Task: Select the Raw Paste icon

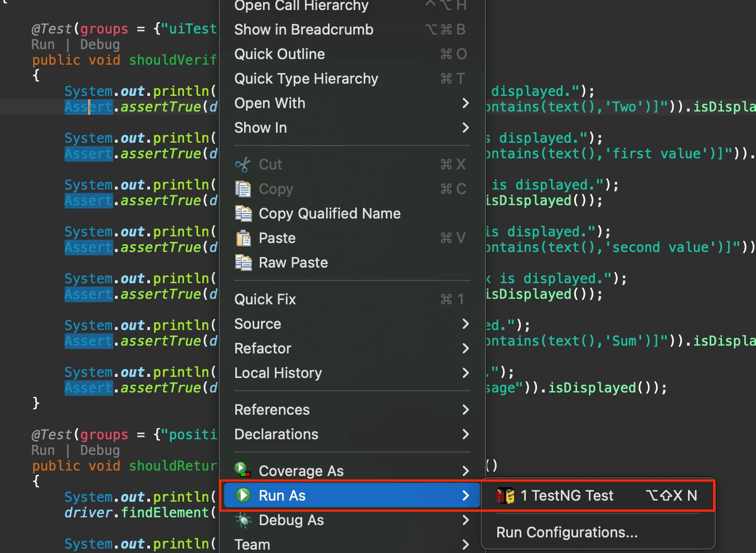Action: tap(244, 263)
